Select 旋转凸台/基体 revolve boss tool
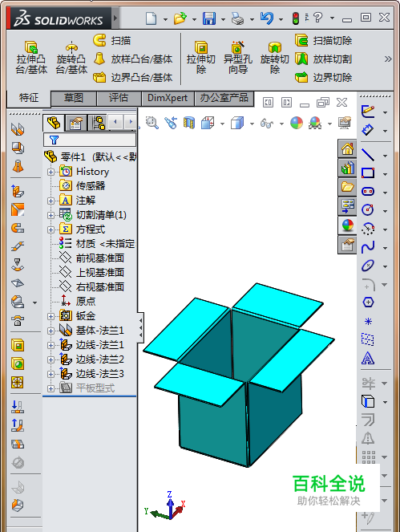The height and width of the screenshot is (532, 400). pos(71,58)
